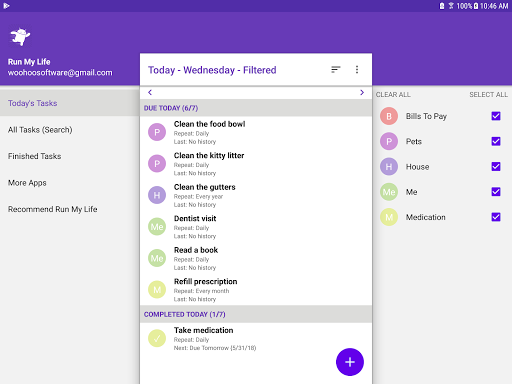512x384 pixels.
Task: Tap the H icon of Clean the gutters
Action: [157, 195]
